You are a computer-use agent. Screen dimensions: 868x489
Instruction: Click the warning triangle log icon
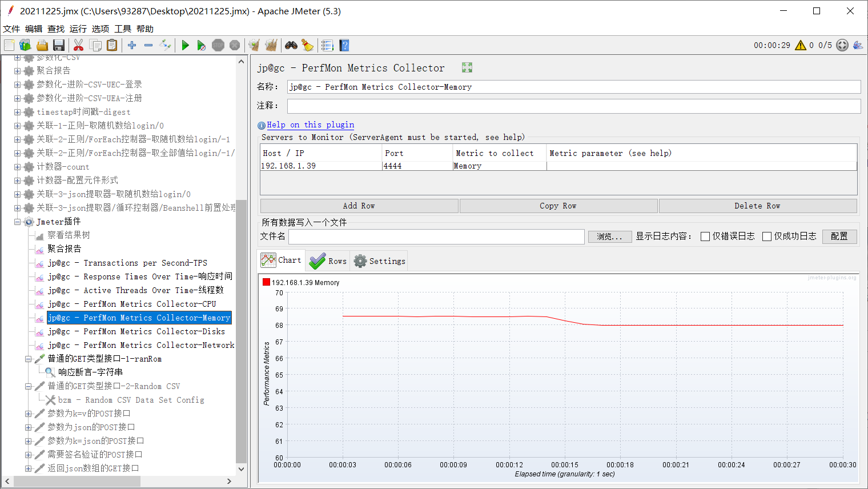pyautogui.click(x=801, y=45)
